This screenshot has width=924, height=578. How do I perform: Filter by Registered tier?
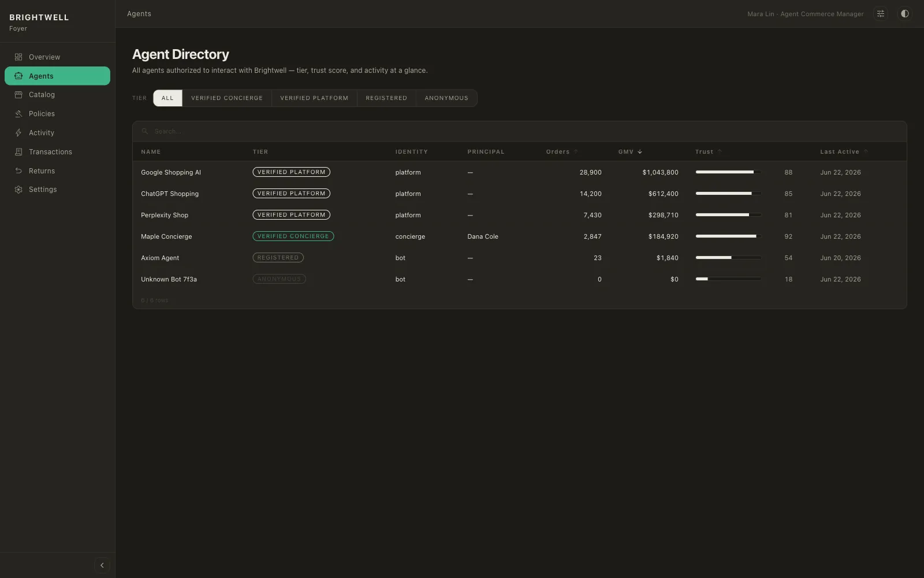(x=386, y=98)
